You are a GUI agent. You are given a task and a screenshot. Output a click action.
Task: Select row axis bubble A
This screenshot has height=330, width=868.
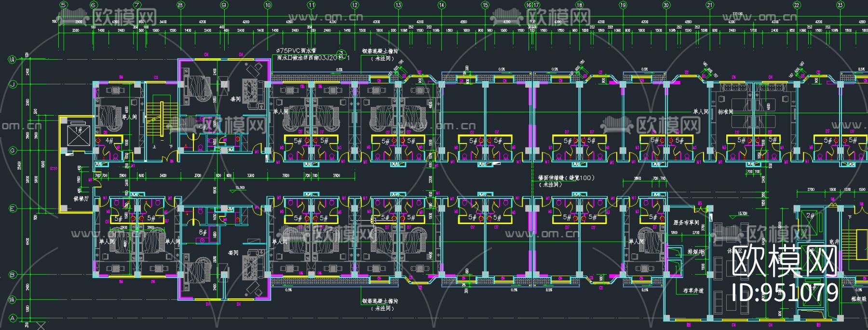pos(13,318)
